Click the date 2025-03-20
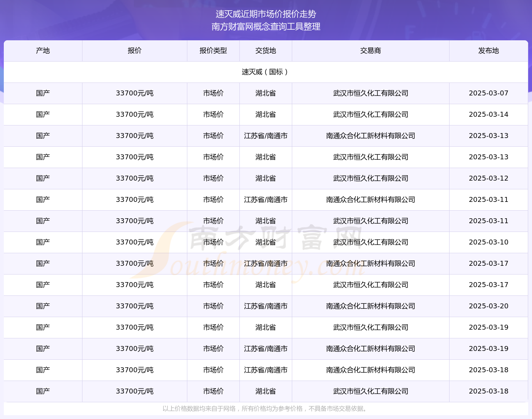This screenshot has width=532, height=419. tap(488, 306)
